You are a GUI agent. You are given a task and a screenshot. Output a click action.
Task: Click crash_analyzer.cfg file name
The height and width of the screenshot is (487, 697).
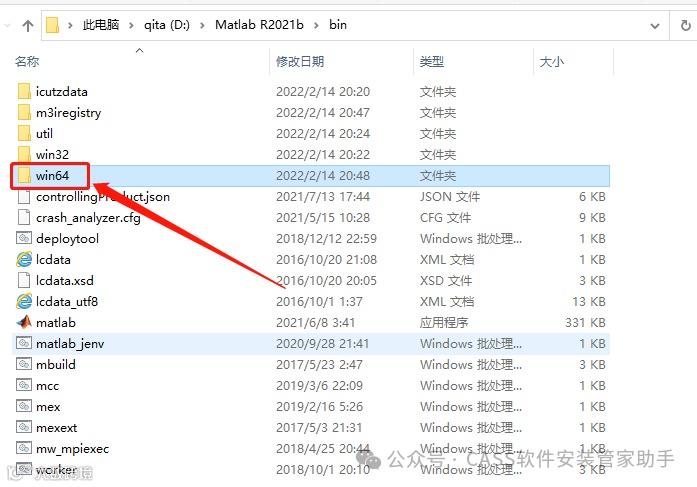(x=88, y=218)
